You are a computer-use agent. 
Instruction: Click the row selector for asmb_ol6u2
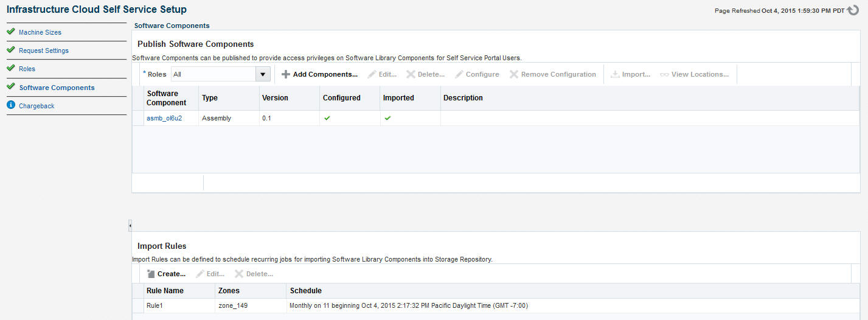coord(138,118)
